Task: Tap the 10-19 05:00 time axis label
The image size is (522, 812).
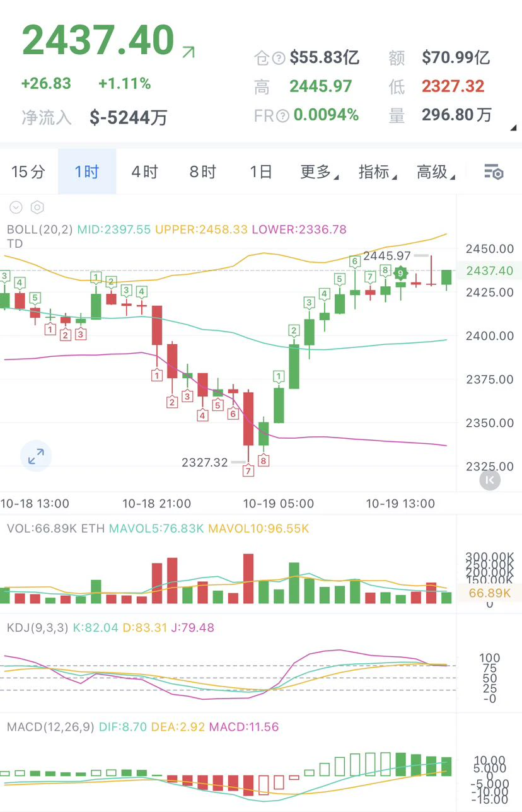Action: 279,504
